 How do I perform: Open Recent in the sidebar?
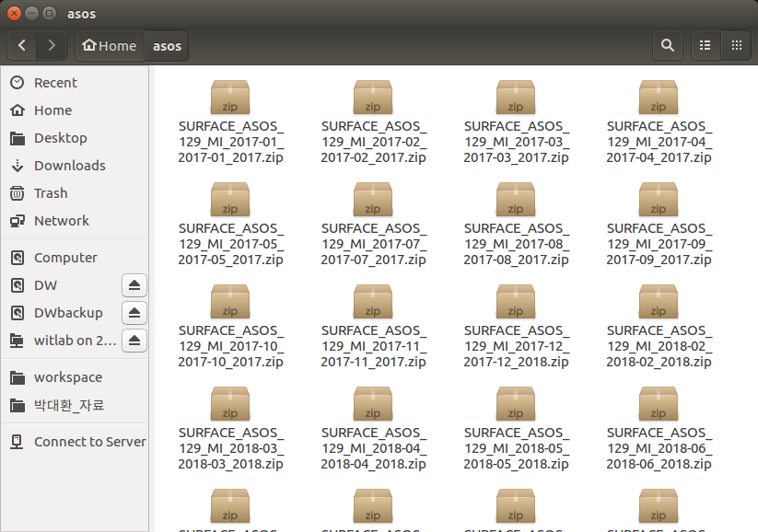click(x=75, y=83)
